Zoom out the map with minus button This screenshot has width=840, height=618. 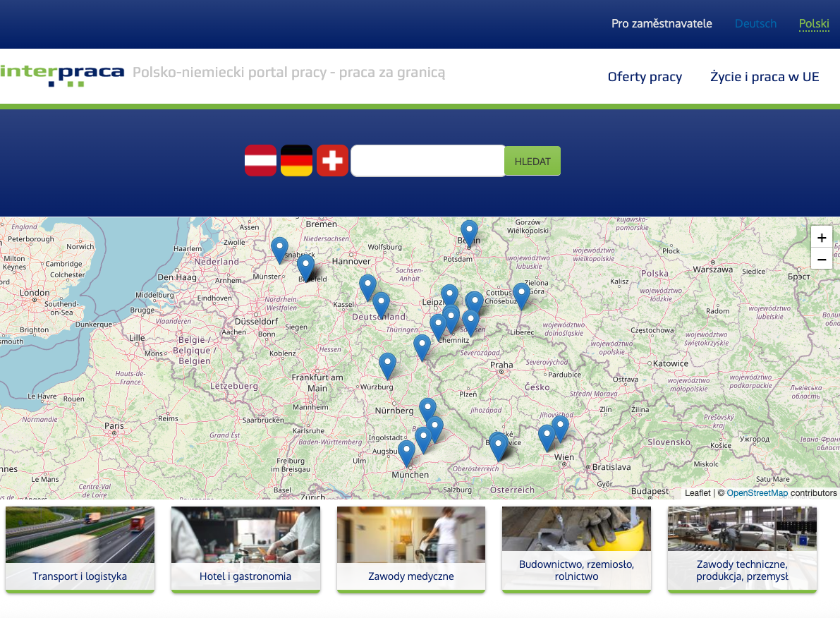coord(821,259)
